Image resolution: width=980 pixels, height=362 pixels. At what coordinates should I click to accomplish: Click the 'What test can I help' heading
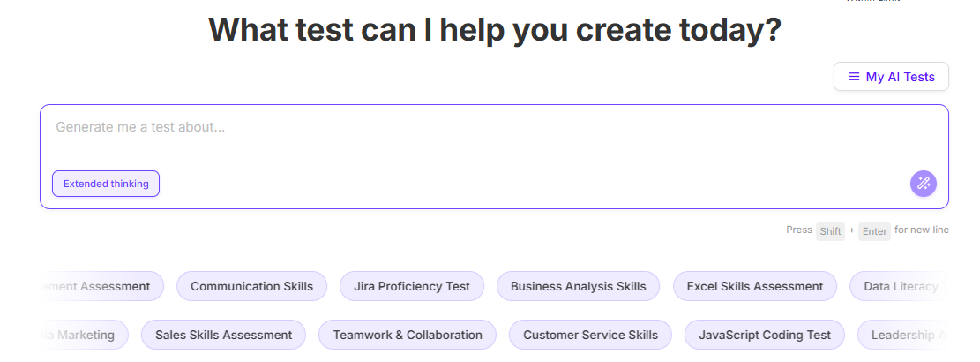tap(494, 30)
